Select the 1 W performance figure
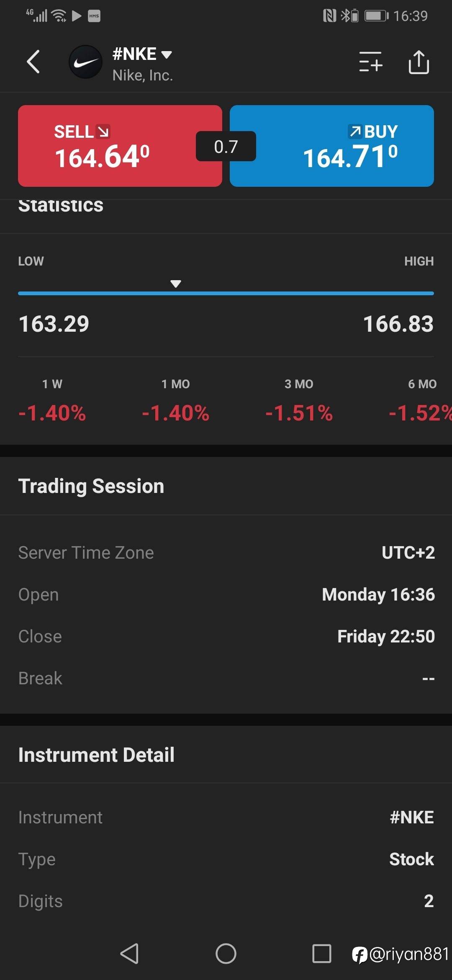 [x=52, y=413]
